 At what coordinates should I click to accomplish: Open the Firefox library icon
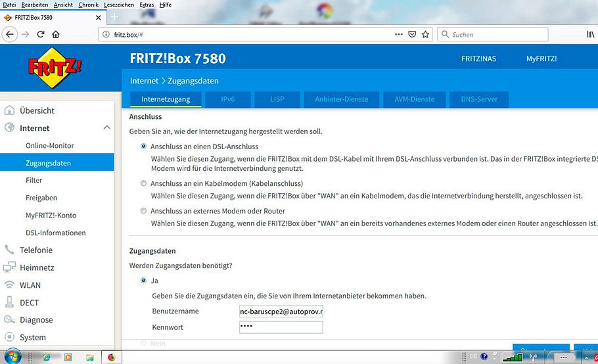pyautogui.click(x=582, y=34)
